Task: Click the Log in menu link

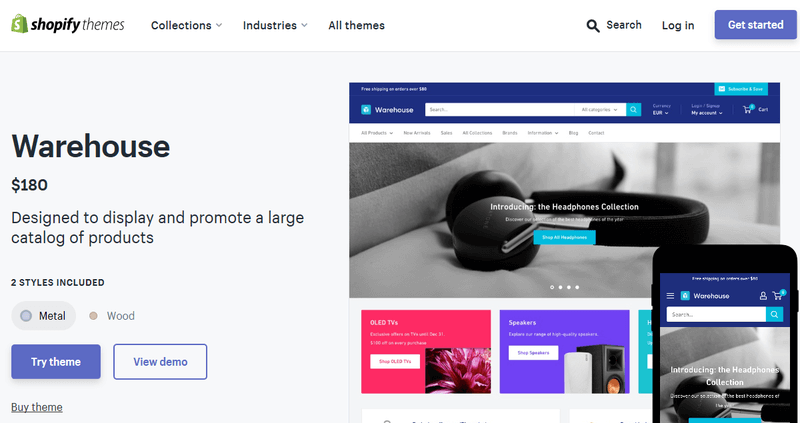Action: click(678, 25)
